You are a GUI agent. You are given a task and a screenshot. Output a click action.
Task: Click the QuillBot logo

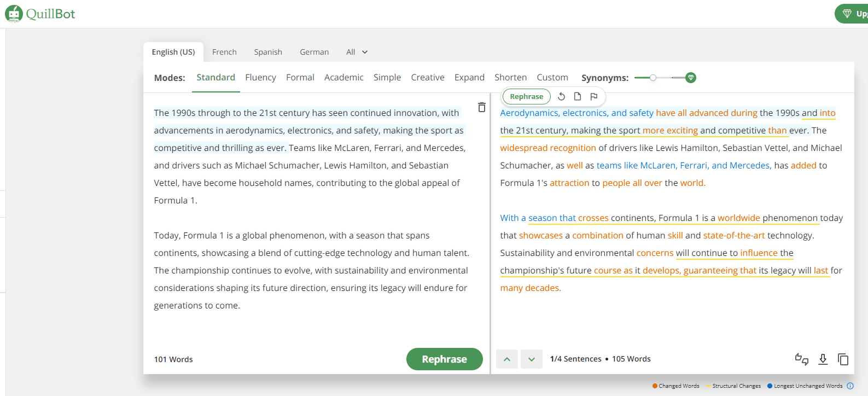point(40,14)
